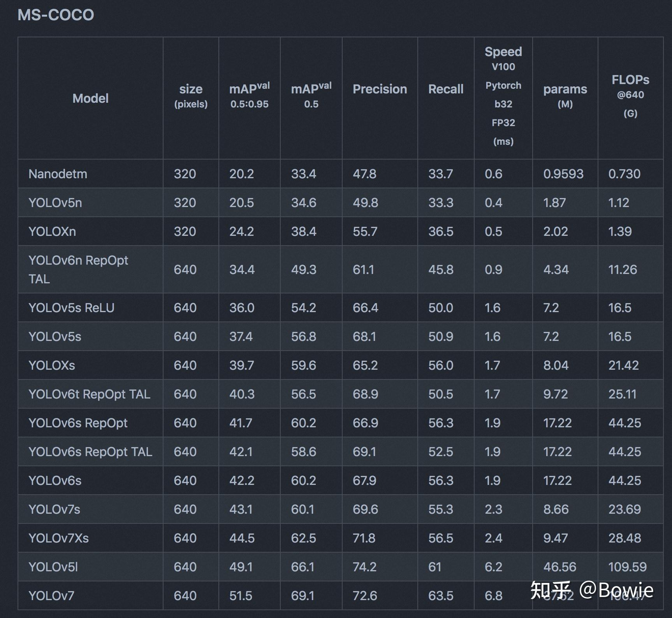
Task: Click the YOLOv6n RepOpt TAL cell
Action: pyautogui.click(x=78, y=269)
